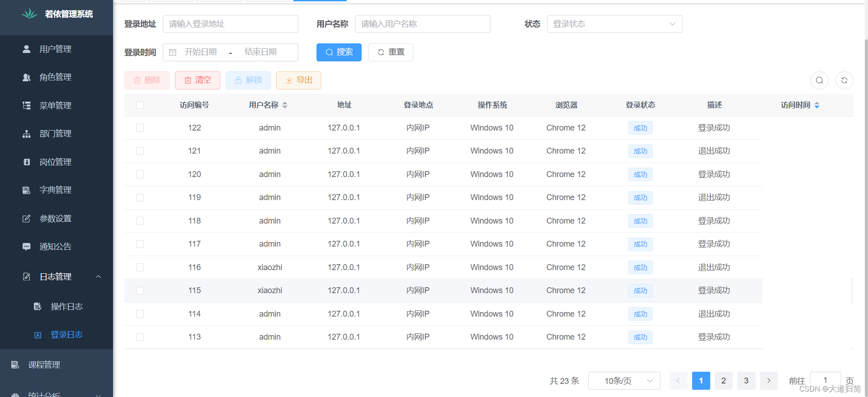Viewport: 868px width, 397px height.
Task: Click the 删除 button
Action: click(147, 80)
